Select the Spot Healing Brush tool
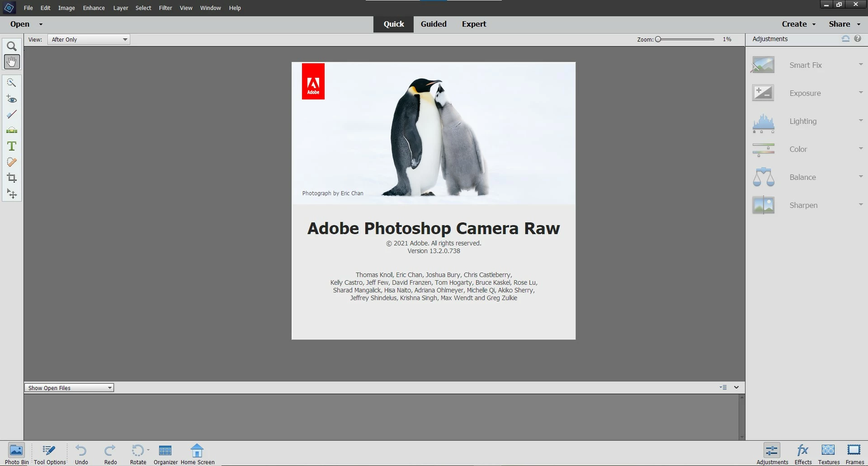Image resolution: width=868 pixels, height=466 pixels. (x=12, y=162)
